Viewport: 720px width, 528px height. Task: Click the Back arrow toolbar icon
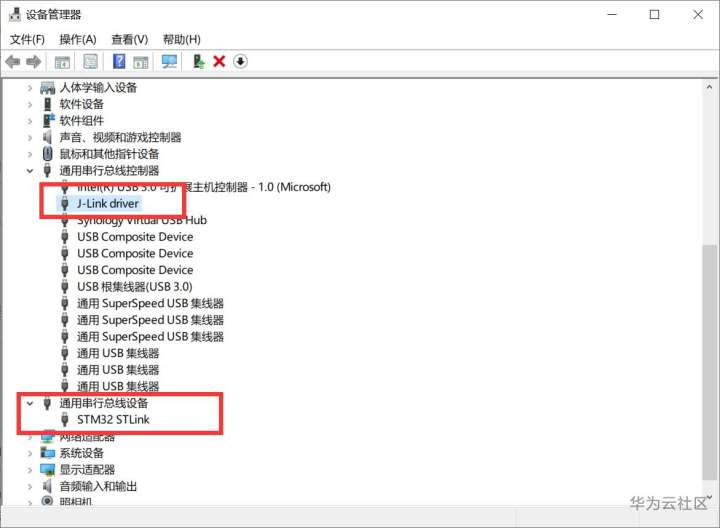13,62
